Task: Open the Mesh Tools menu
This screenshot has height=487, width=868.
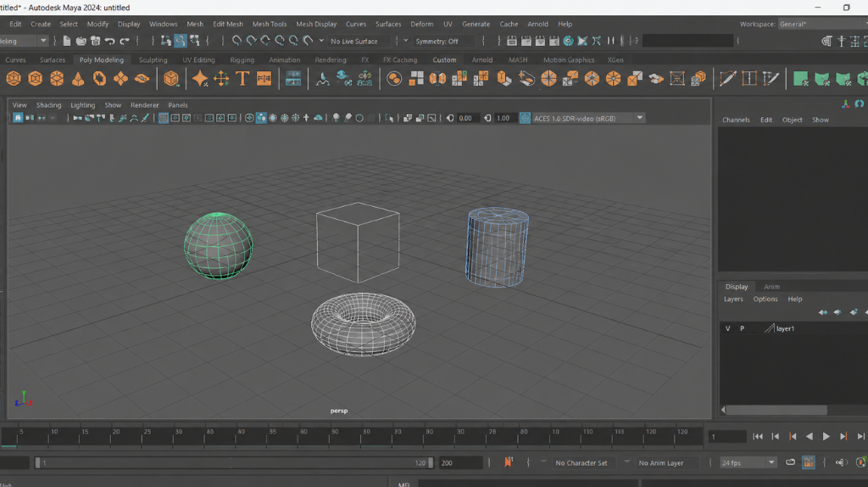Action: point(270,24)
